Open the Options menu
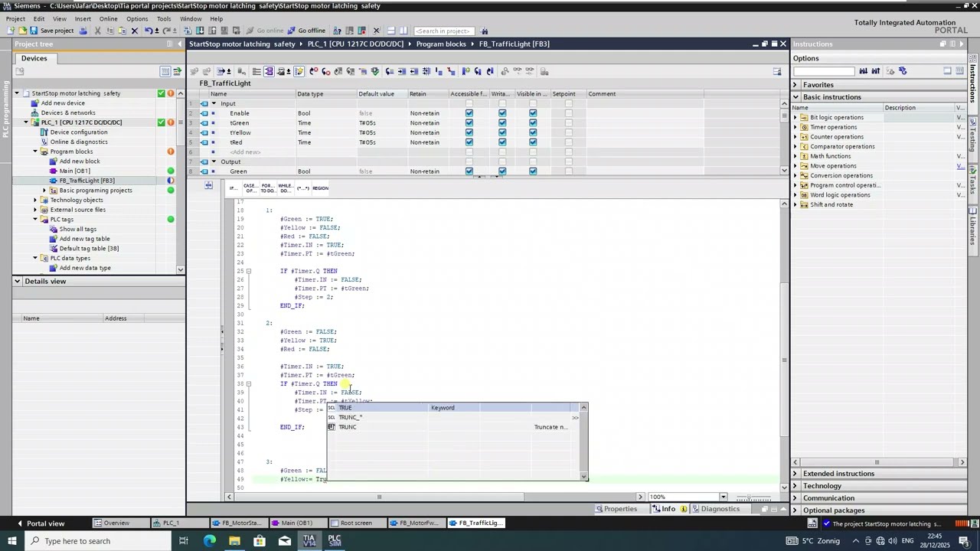This screenshot has height=551, width=980. point(137,18)
